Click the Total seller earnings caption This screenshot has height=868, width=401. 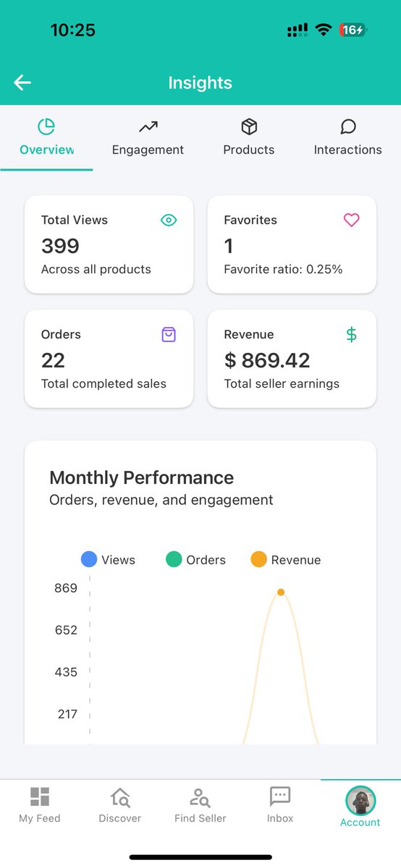[x=282, y=383]
